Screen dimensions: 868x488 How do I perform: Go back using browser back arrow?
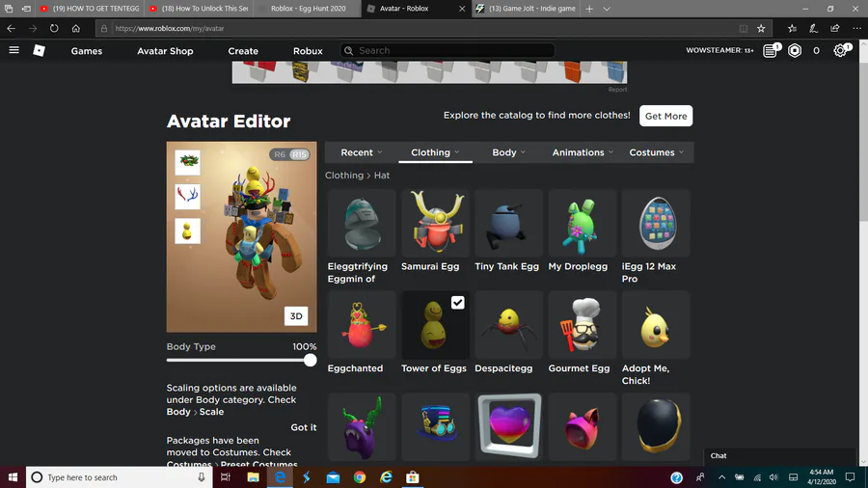(11, 28)
